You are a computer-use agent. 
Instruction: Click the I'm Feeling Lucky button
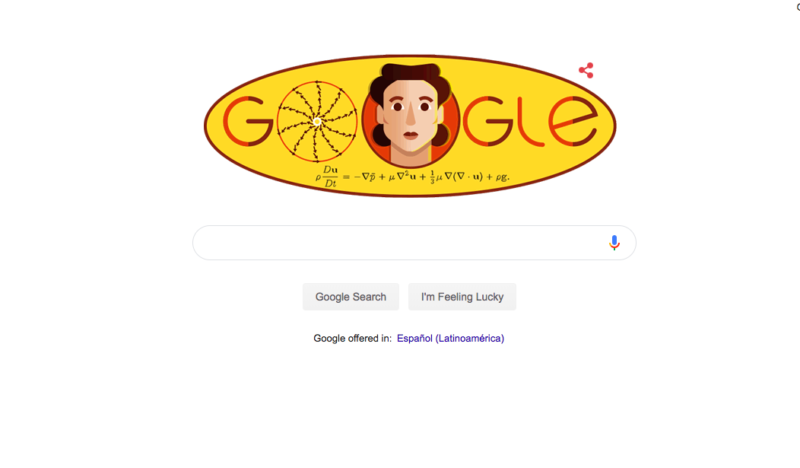point(462,297)
